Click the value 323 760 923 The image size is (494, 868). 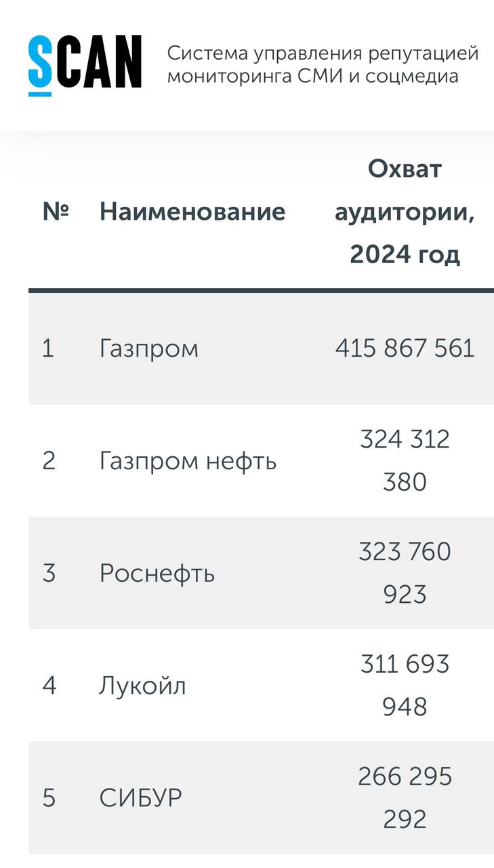click(405, 574)
